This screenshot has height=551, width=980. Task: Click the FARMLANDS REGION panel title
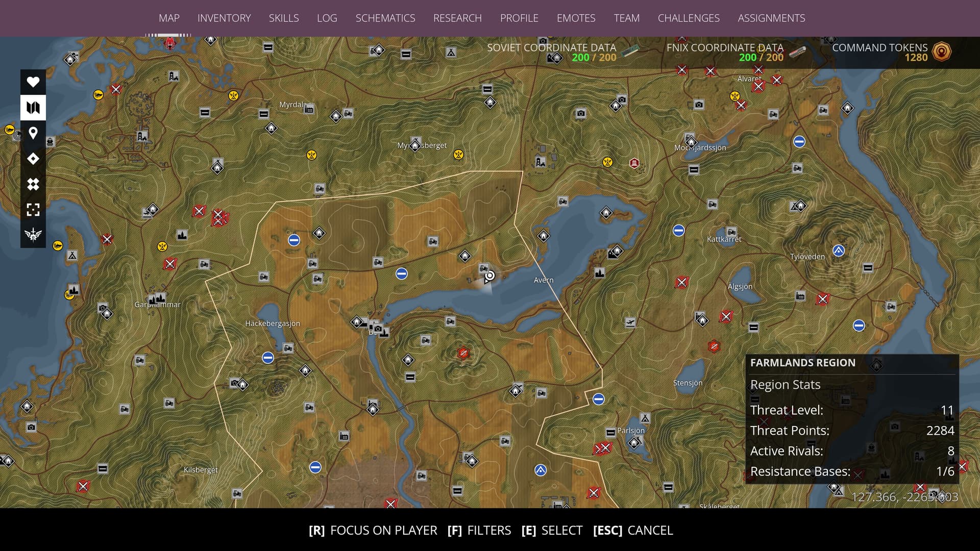click(802, 363)
